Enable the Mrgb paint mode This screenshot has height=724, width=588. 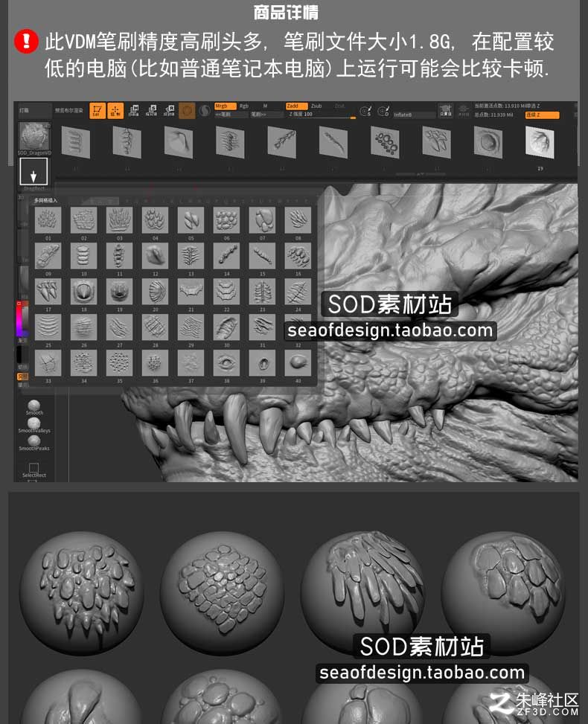(226, 106)
